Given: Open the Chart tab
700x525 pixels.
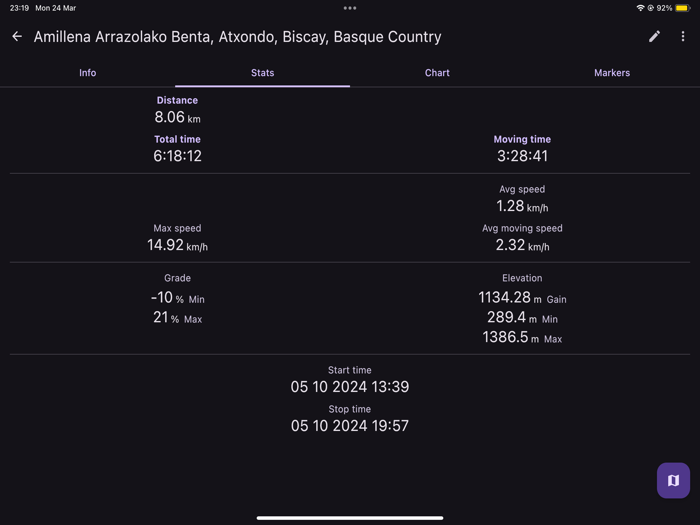Looking at the screenshot, I should point(437,73).
